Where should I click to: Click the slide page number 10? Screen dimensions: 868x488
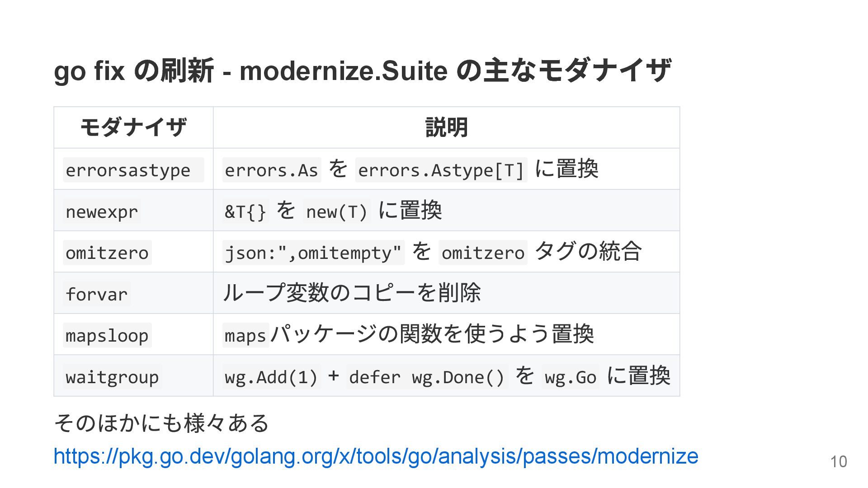point(838,461)
